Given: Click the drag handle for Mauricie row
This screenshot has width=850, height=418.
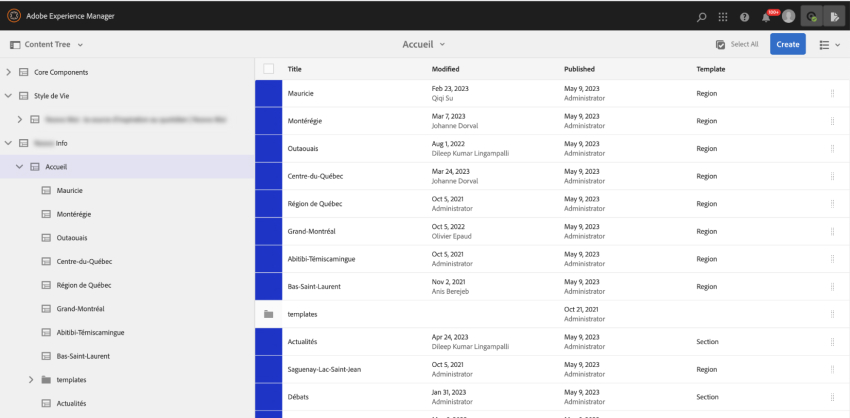Looking at the screenshot, I should click(831, 93).
